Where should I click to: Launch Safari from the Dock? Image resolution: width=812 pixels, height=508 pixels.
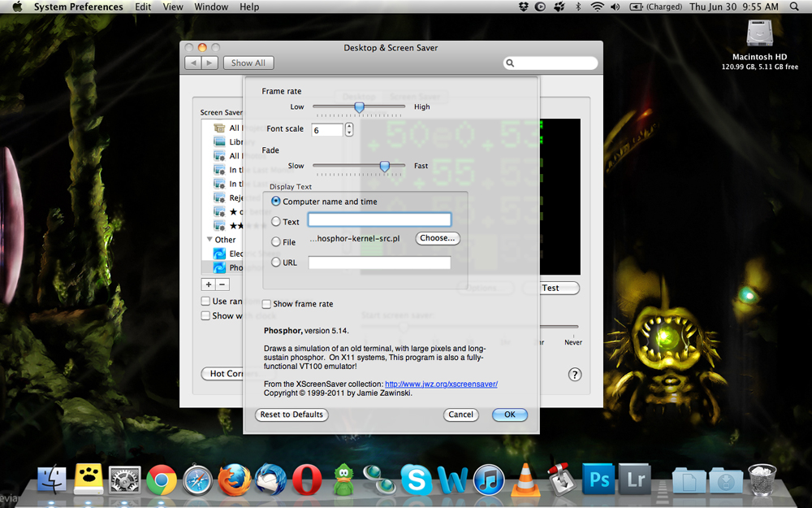197,480
